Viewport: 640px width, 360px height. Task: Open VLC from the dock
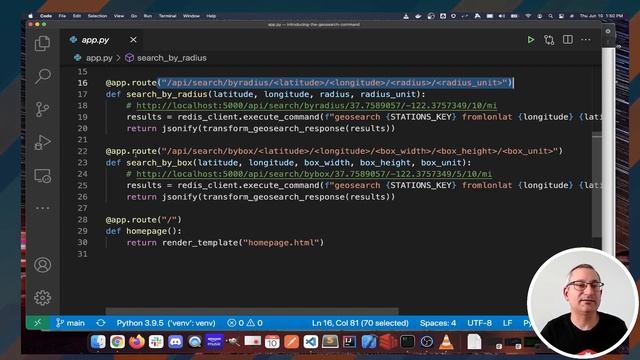[446, 342]
